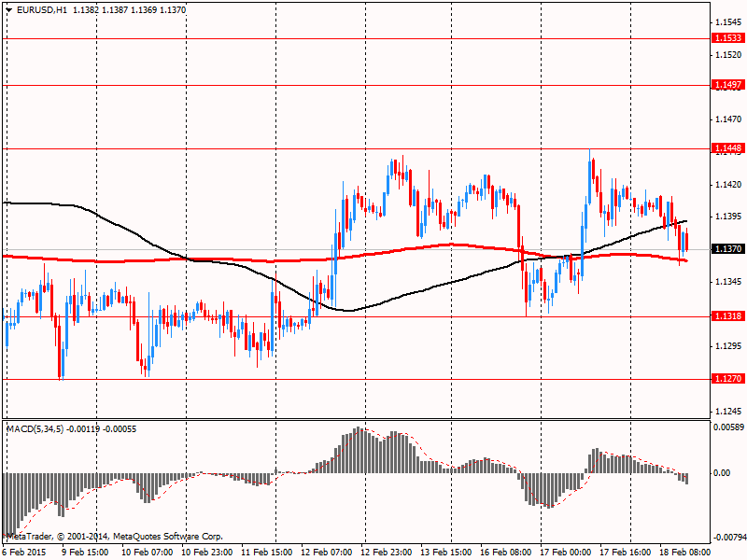Click the 12 Feb 07:00 time label
Image resolution: width=747 pixels, height=560 pixels.
[326, 552]
